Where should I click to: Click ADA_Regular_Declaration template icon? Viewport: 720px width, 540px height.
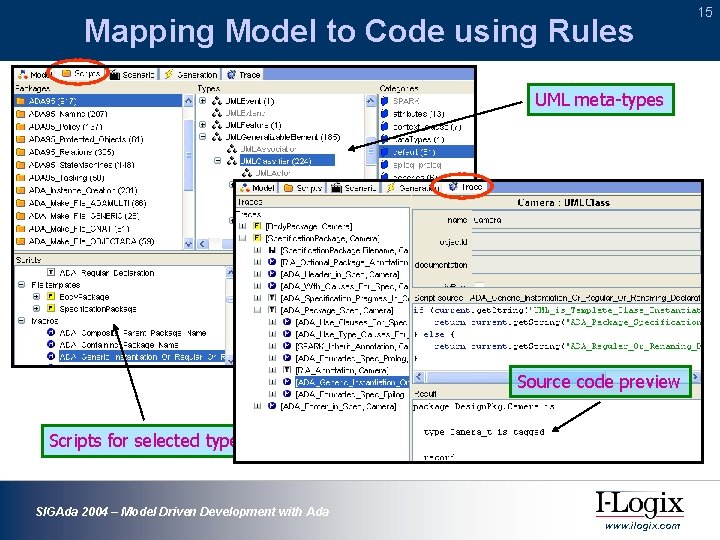51,272
